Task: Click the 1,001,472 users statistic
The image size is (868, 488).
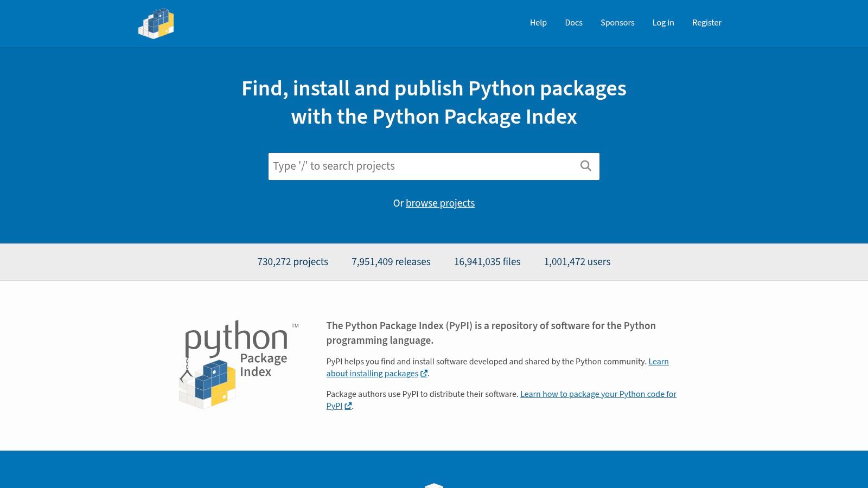Action: [577, 261]
